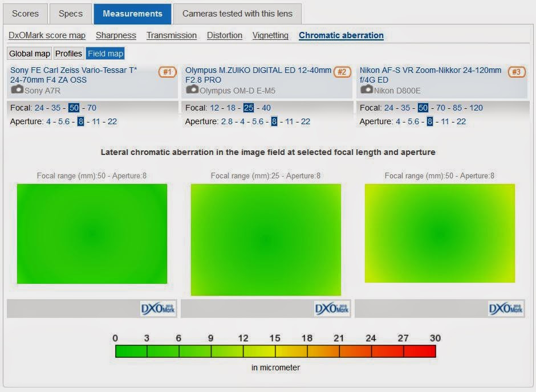The height and width of the screenshot is (392, 536).
Task: Open the Sharpness measurement link
Action: 116,35
